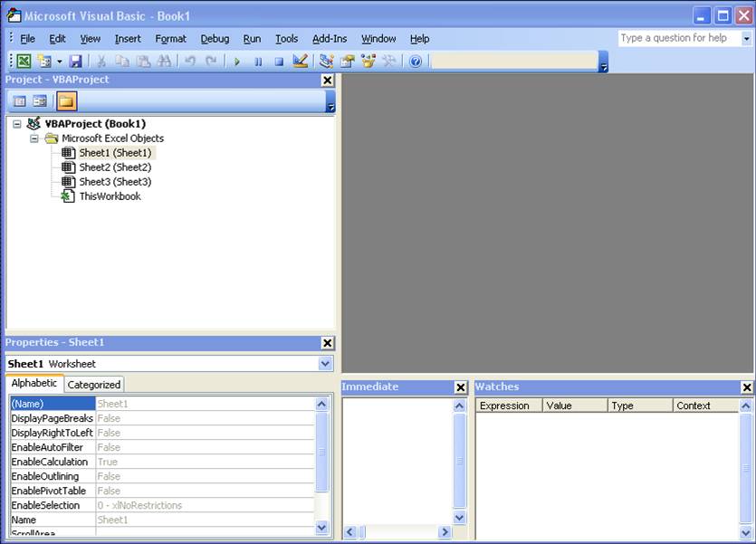Click the EnableCalculation True value
This screenshot has width=756, height=544.
tap(205, 462)
